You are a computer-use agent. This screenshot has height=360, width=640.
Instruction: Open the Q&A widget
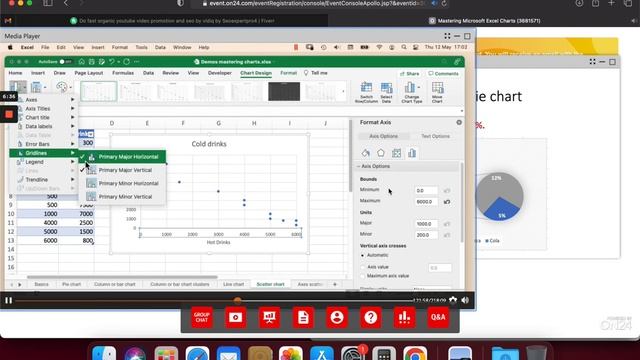coord(438,317)
